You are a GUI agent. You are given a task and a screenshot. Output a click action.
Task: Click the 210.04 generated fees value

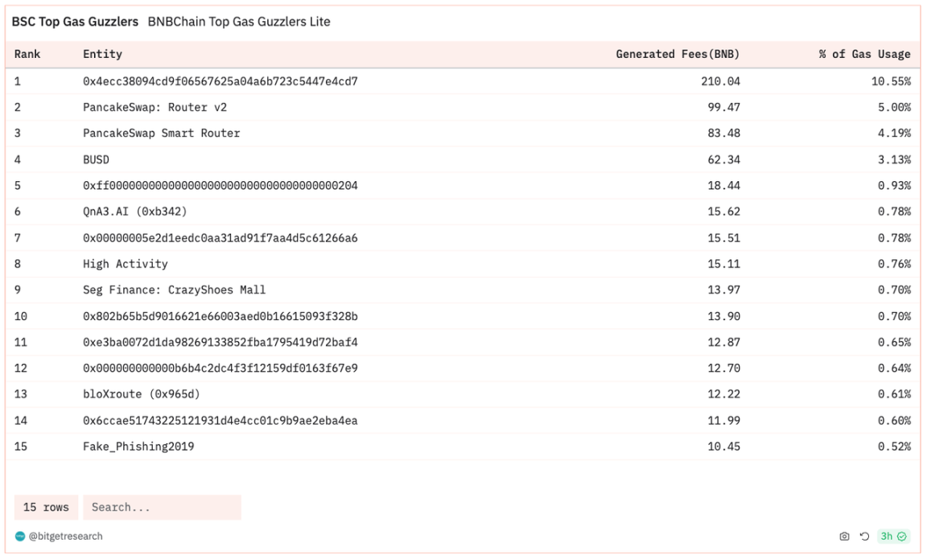[x=721, y=81]
